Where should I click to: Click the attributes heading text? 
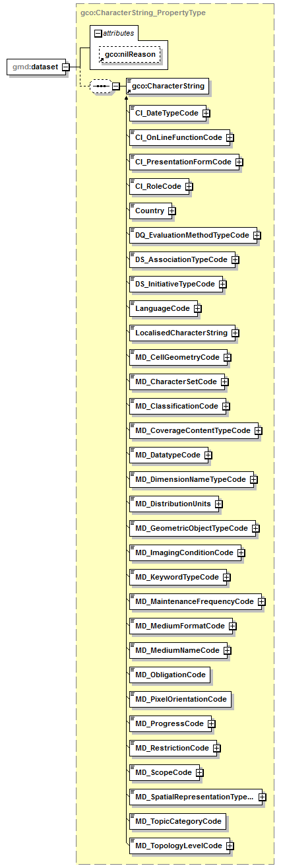pyautogui.click(x=119, y=32)
